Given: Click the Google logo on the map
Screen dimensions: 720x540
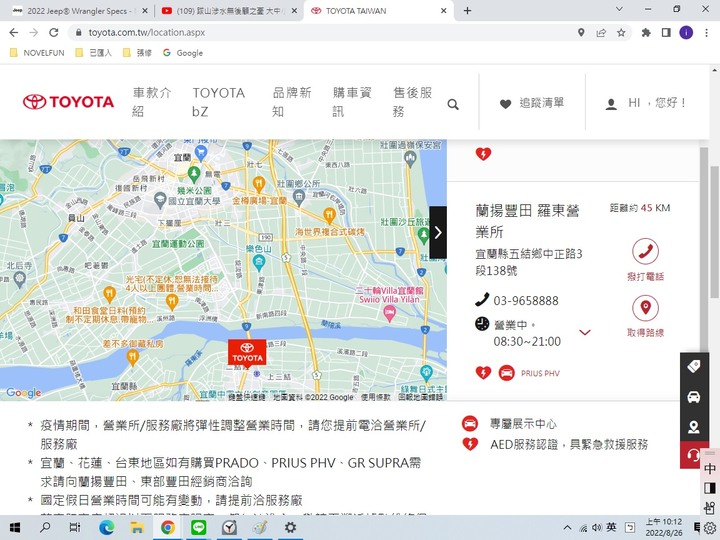Looking at the screenshot, I should tap(23, 393).
